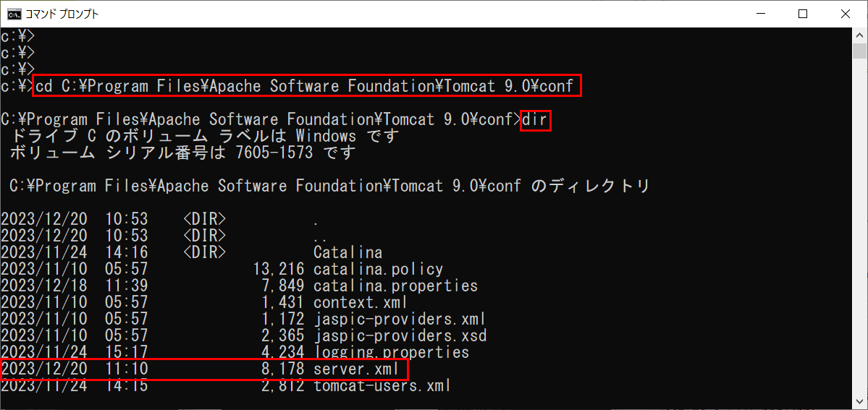This screenshot has height=410, width=868.
Task: Click the jaspic-providers.xsd entry
Action: (400, 336)
